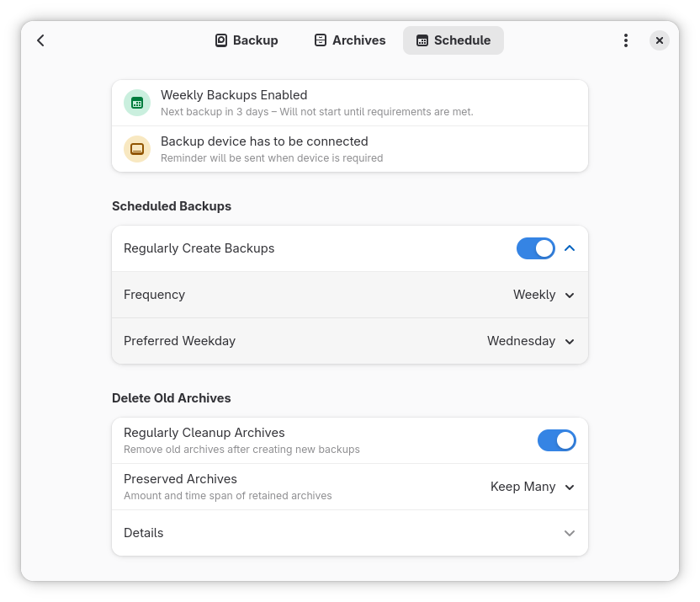Click the Backup tab's disk icon
The height and width of the screenshot is (602, 700).
221,40
